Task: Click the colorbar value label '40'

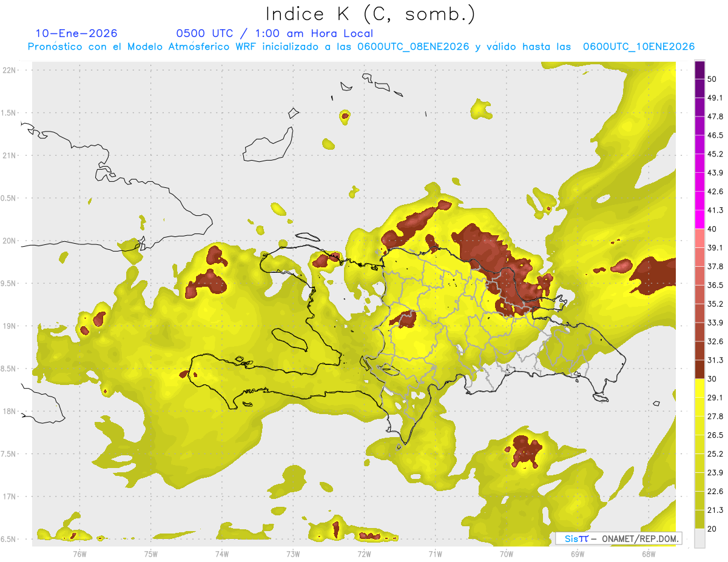Action: 712,229
